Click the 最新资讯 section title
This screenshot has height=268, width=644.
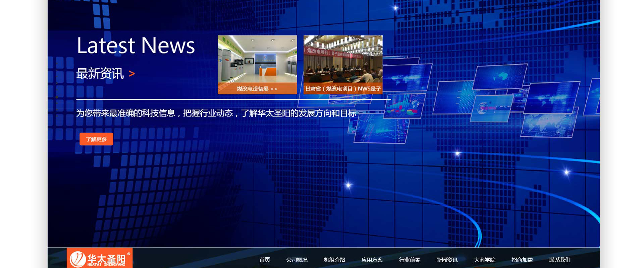[x=100, y=74]
